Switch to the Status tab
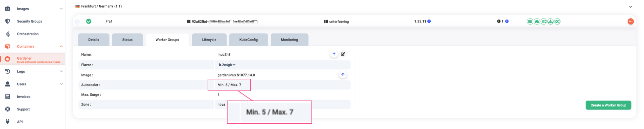Screen dimensions: 644x129 (x=127, y=40)
